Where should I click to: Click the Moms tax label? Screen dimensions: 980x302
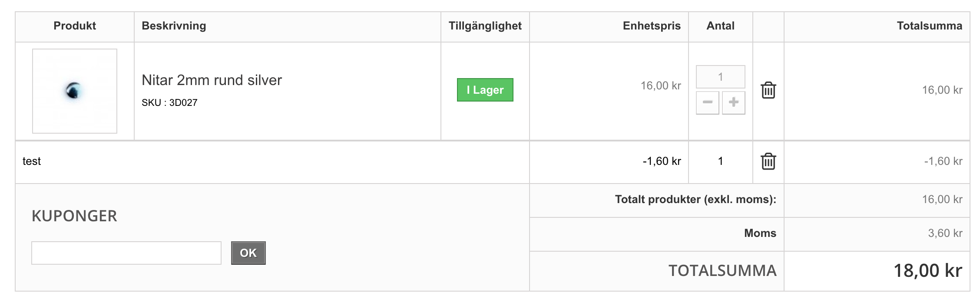(760, 233)
